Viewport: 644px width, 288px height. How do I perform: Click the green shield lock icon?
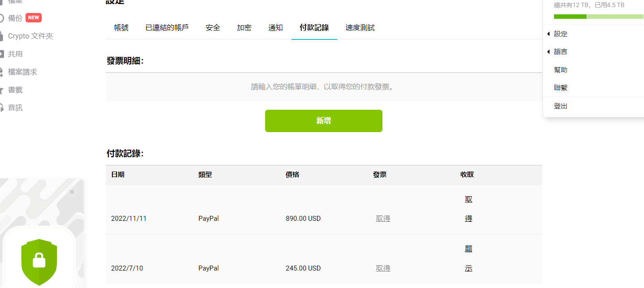click(39, 262)
